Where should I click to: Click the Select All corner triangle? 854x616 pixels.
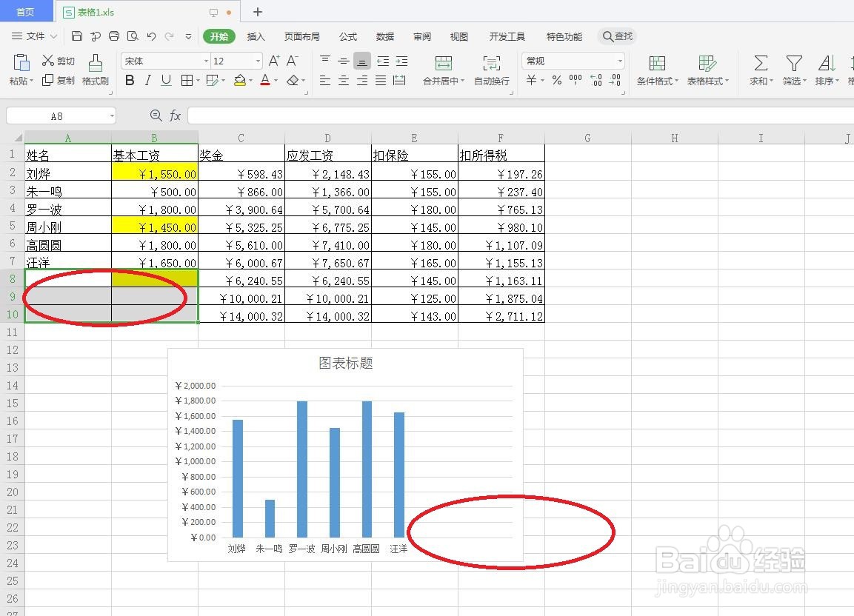click(18, 138)
